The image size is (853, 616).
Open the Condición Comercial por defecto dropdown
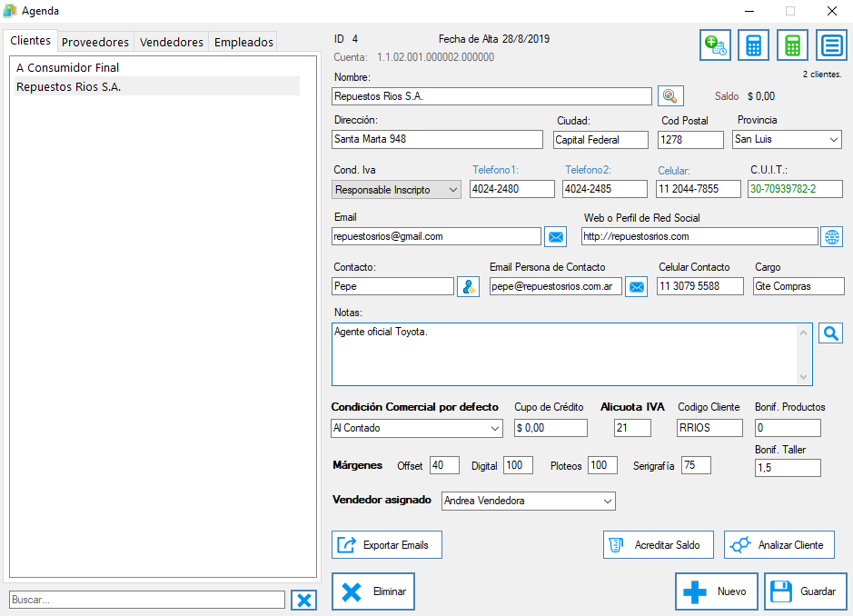coord(417,428)
